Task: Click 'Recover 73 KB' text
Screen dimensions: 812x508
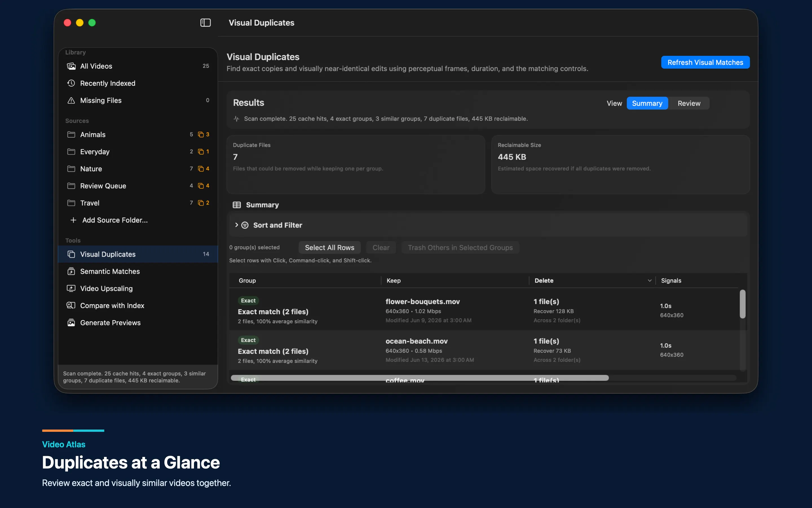Action: click(x=552, y=351)
